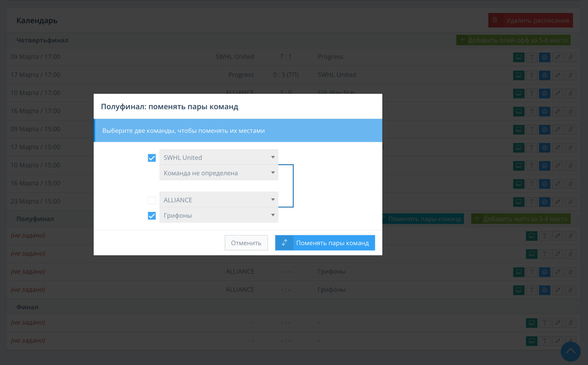Click 'Добавить плей-офф за 5-8 место'

point(513,40)
